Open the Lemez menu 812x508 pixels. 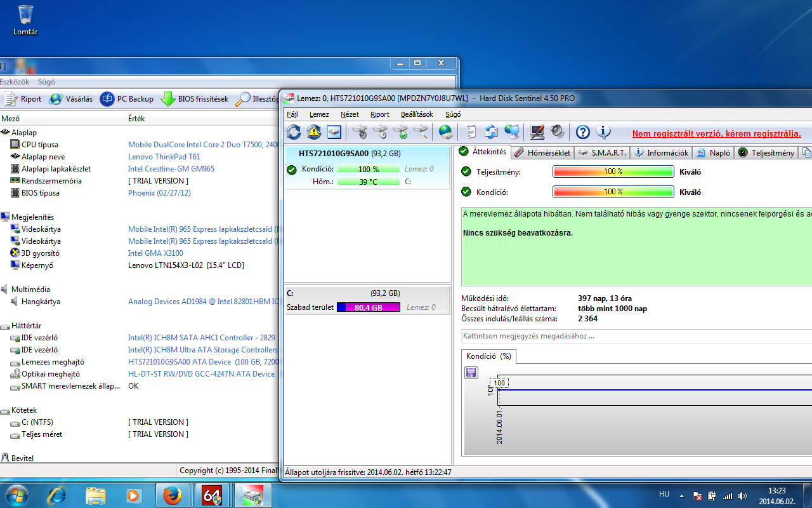coord(319,114)
